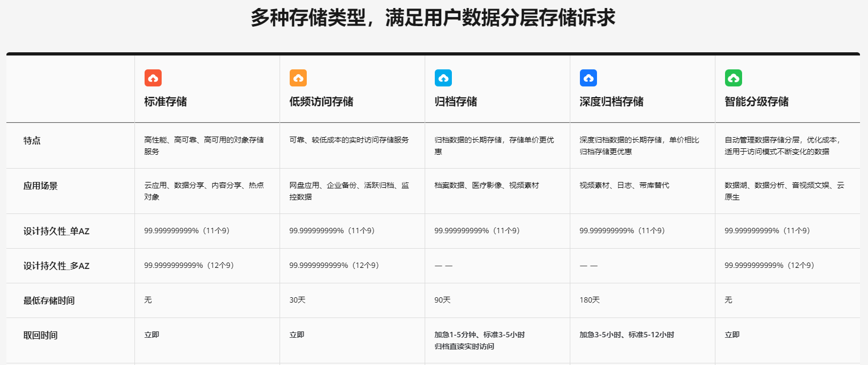Click 低频访问存储's 取回时间 value 立即
The height and width of the screenshot is (365, 868).
tap(297, 335)
